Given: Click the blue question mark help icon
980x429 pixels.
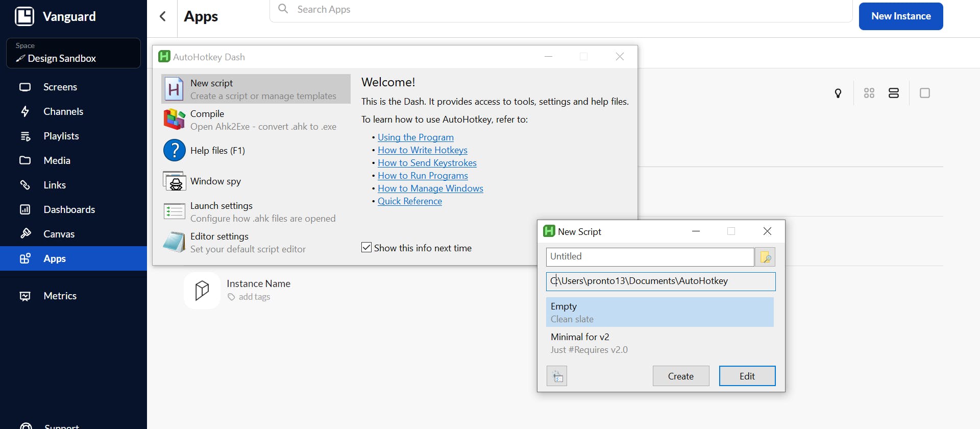Looking at the screenshot, I should tap(174, 150).
